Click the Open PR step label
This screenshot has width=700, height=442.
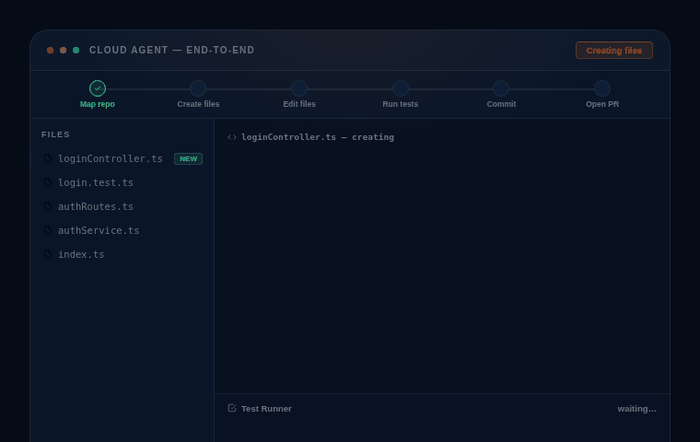tap(602, 104)
